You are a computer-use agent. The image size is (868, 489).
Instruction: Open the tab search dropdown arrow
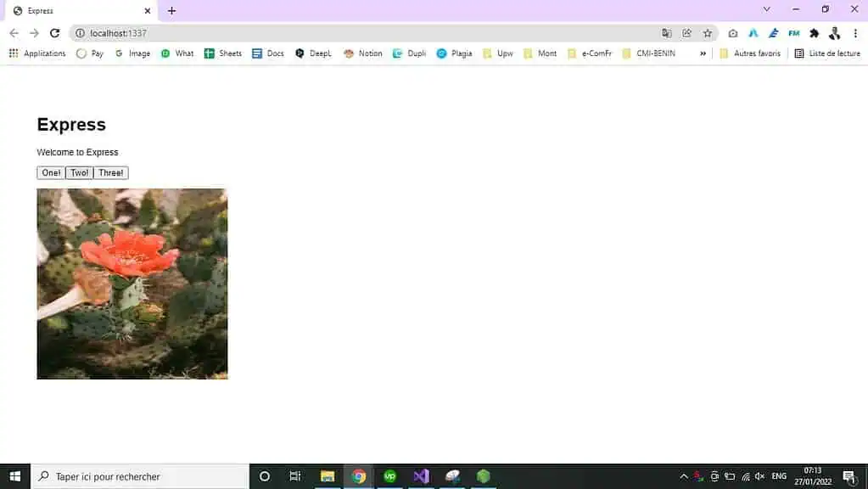[x=767, y=9]
